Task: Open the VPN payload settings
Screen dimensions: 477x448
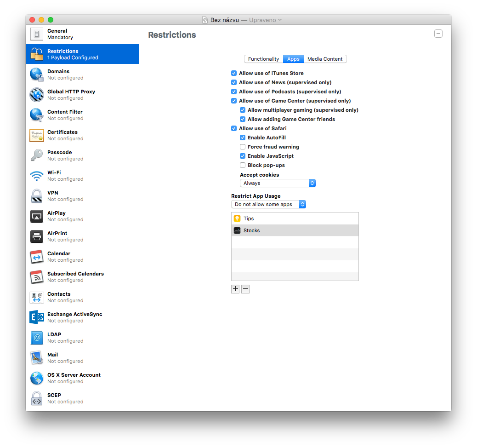Action: point(82,196)
